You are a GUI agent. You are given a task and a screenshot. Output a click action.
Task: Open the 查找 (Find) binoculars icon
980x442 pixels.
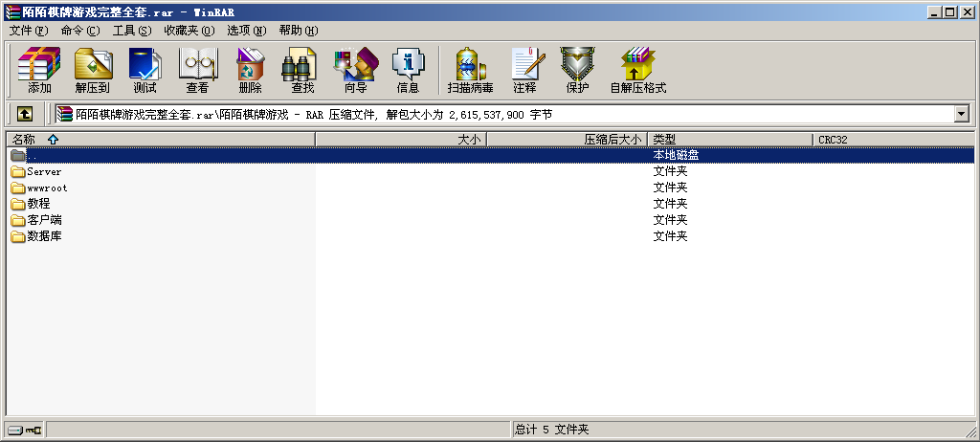click(302, 70)
